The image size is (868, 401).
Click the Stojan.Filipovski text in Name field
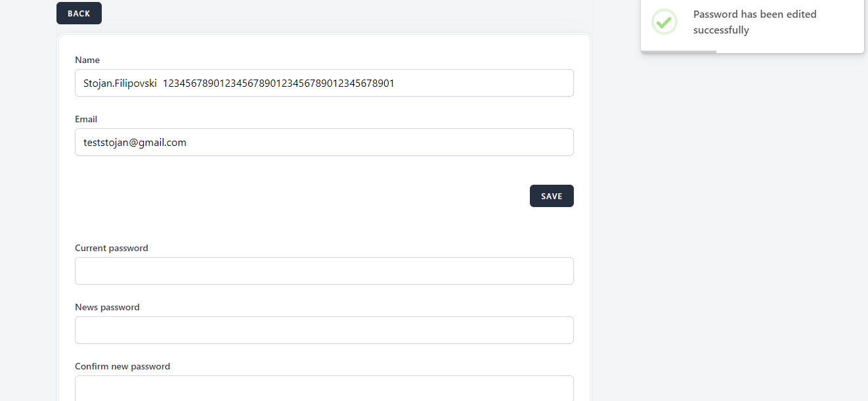click(120, 83)
